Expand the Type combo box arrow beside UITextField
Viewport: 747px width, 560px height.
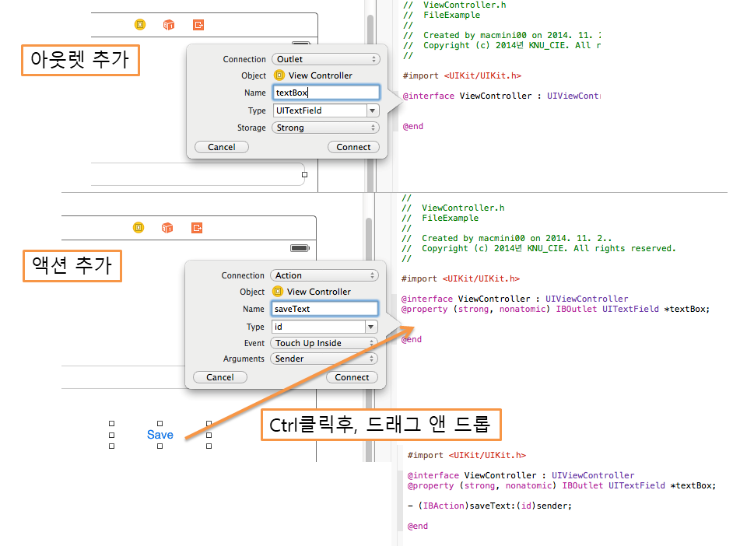(x=373, y=110)
